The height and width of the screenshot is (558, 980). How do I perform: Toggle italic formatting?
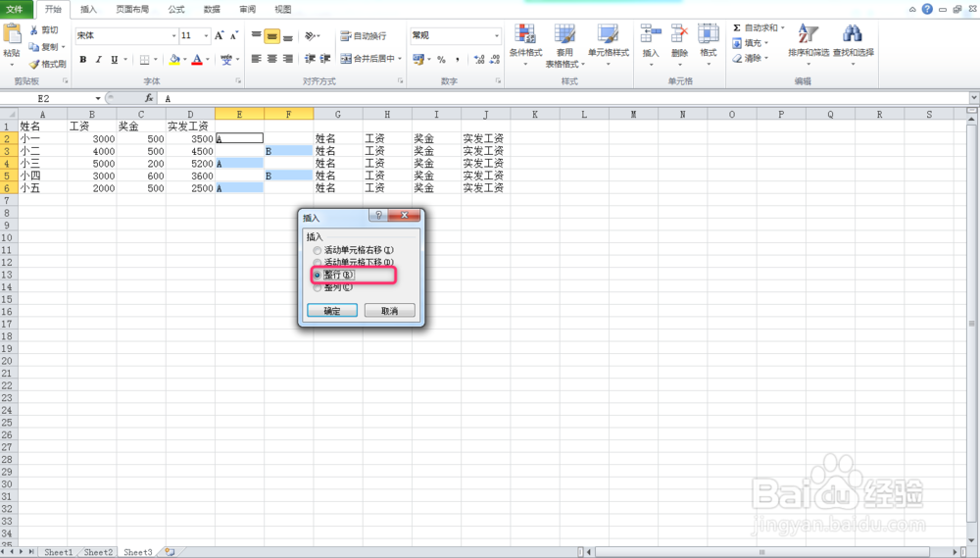[x=98, y=60]
